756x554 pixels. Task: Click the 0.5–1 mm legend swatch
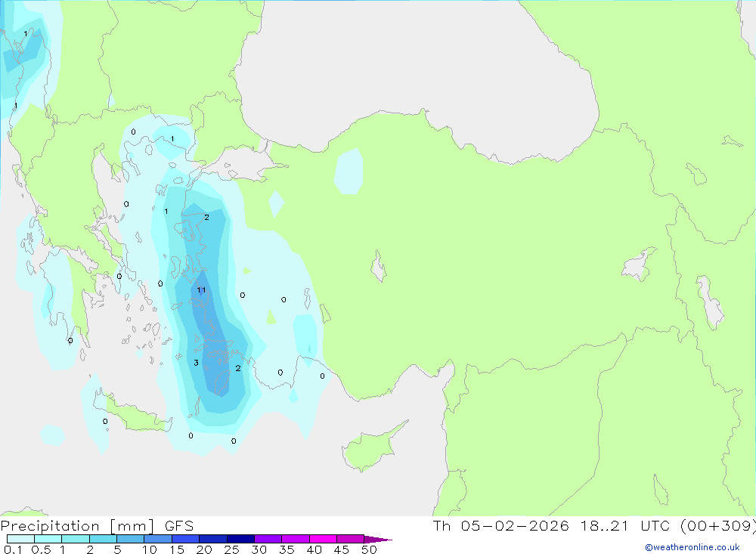pyautogui.click(x=48, y=539)
